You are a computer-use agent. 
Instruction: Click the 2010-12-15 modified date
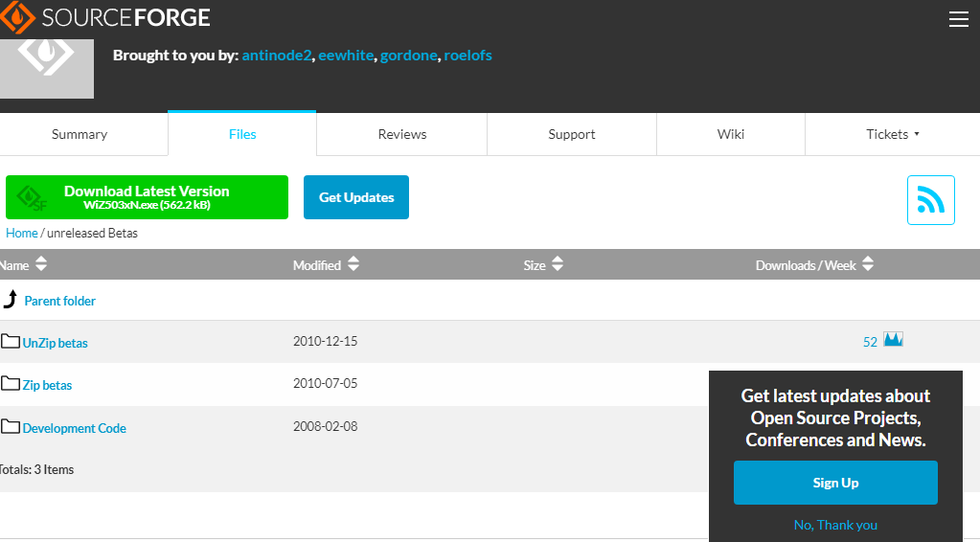click(325, 341)
